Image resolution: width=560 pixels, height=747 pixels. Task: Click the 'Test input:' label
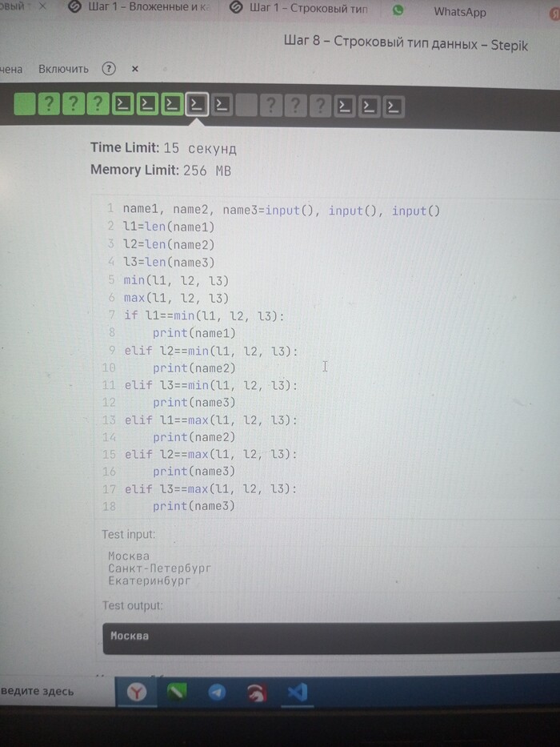(129, 534)
